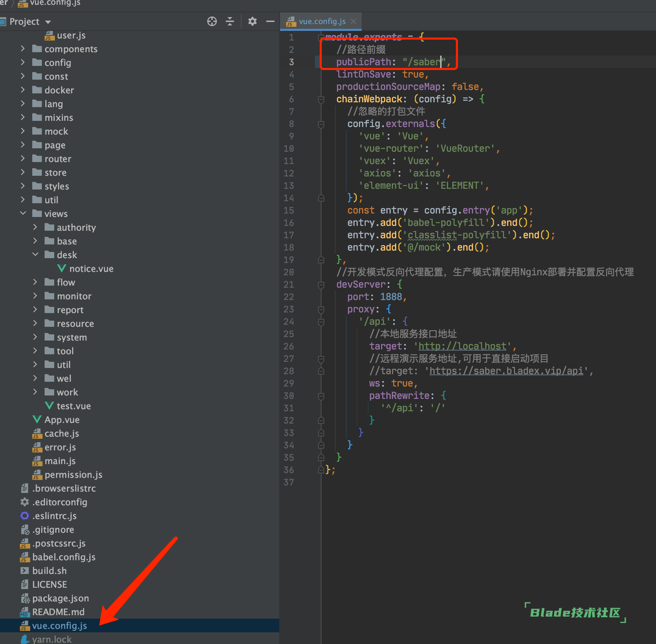
Task: Select the styles folder row
Action: tap(139, 186)
